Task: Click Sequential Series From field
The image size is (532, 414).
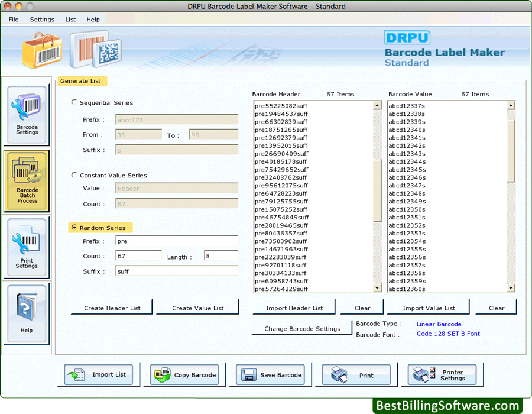Action: (x=138, y=134)
